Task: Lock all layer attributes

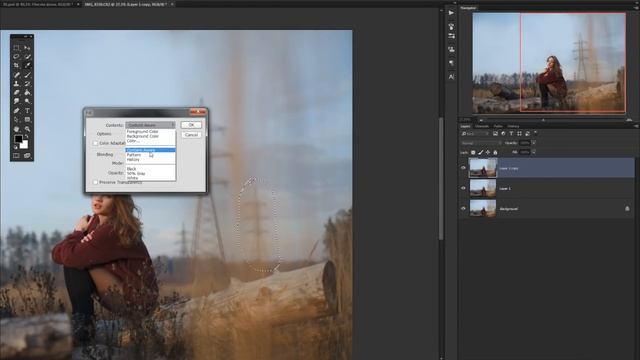Action: [x=496, y=152]
